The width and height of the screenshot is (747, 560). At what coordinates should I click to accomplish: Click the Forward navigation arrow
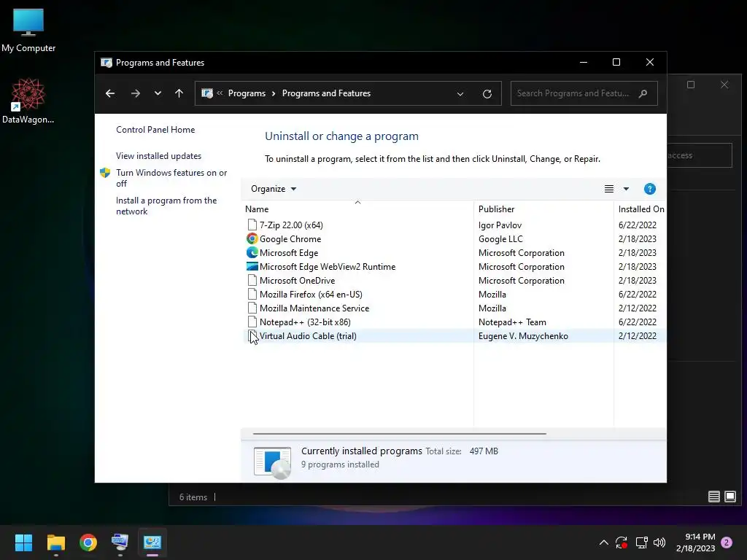(x=135, y=93)
